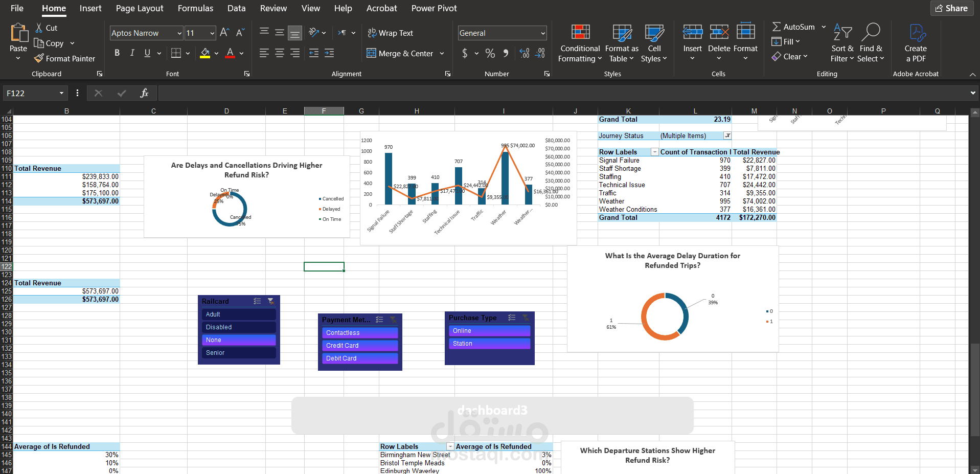Open Sort & Filter options
Viewport: 980px width, 474px height.
coord(841,42)
